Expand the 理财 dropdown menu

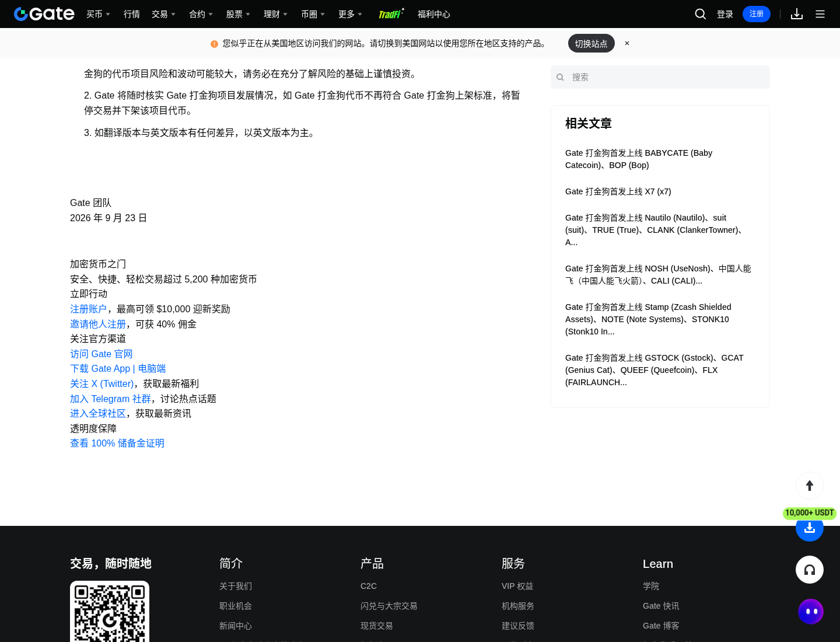(275, 14)
